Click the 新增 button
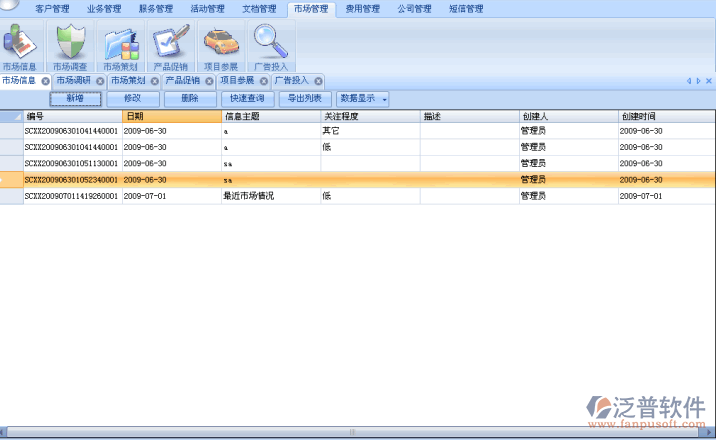The height and width of the screenshot is (440, 716). [x=76, y=99]
